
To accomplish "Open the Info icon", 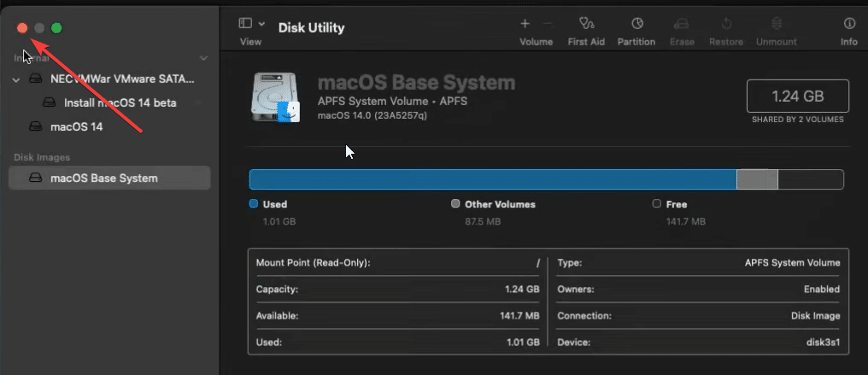I will tap(849, 24).
